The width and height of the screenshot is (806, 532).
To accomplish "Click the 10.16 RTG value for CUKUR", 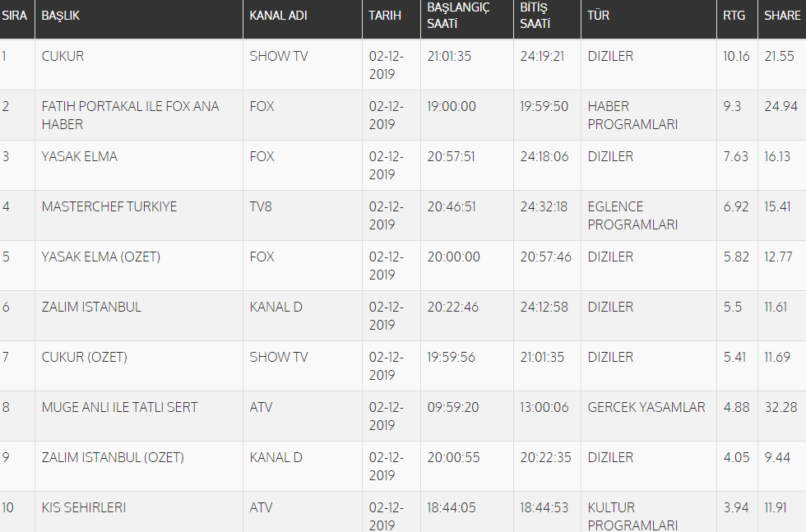I will pyautogui.click(x=736, y=56).
